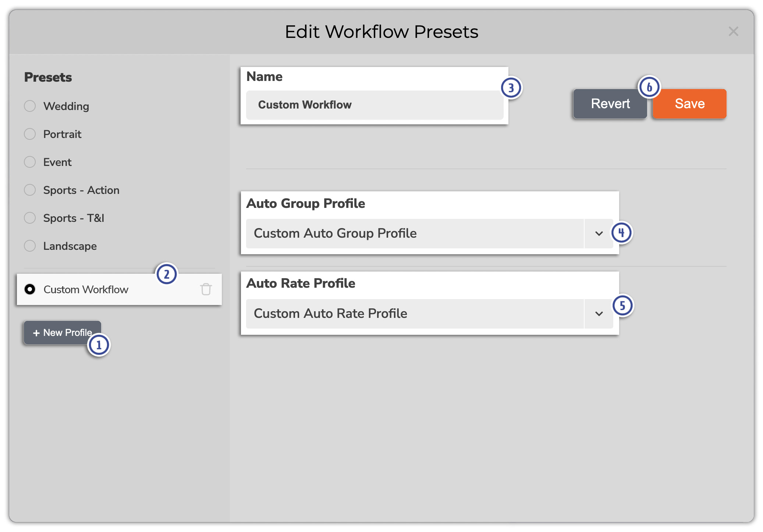Click the plus icon on New Profile
The width and height of the screenshot is (763, 532).
pos(36,333)
